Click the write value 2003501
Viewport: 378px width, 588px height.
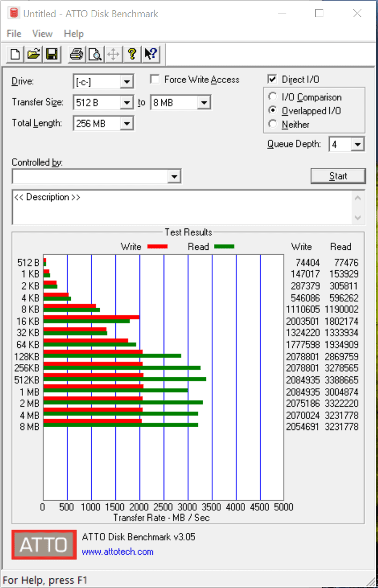coord(303,322)
